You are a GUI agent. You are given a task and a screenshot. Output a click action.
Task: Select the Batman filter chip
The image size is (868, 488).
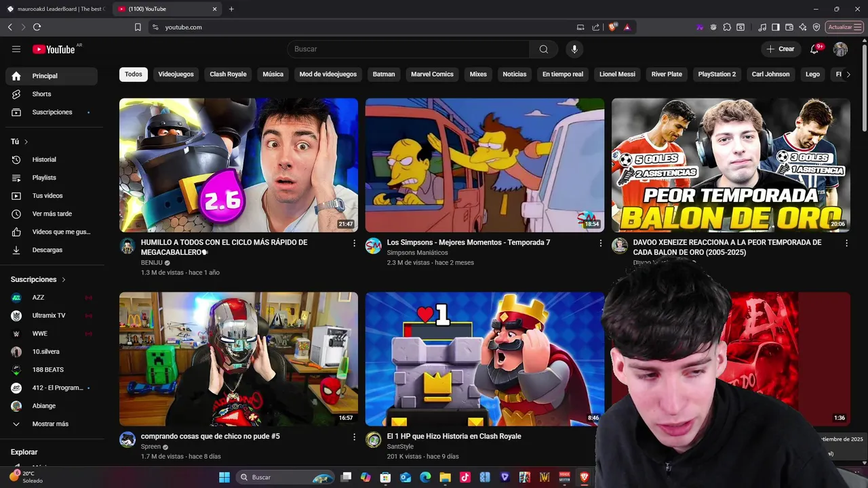(x=384, y=75)
